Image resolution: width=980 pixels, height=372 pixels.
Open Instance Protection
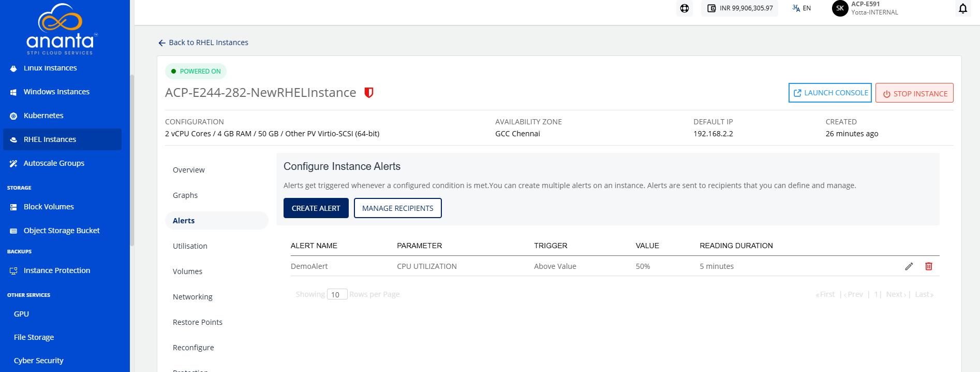click(x=62, y=270)
